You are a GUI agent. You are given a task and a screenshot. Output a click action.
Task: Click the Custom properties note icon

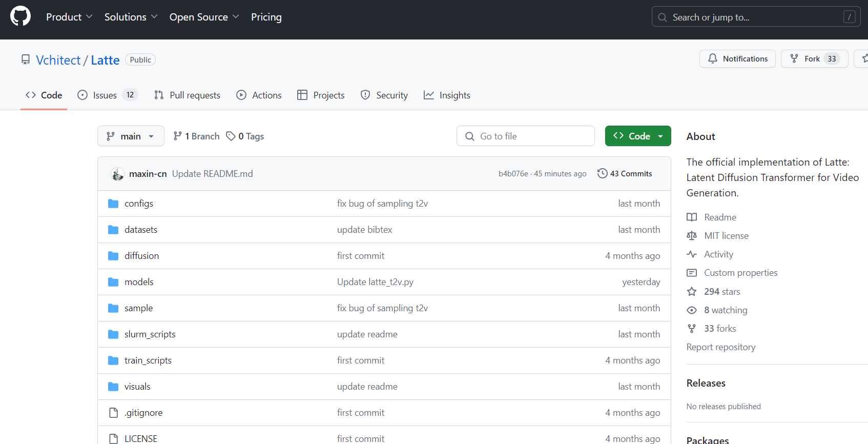point(692,273)
